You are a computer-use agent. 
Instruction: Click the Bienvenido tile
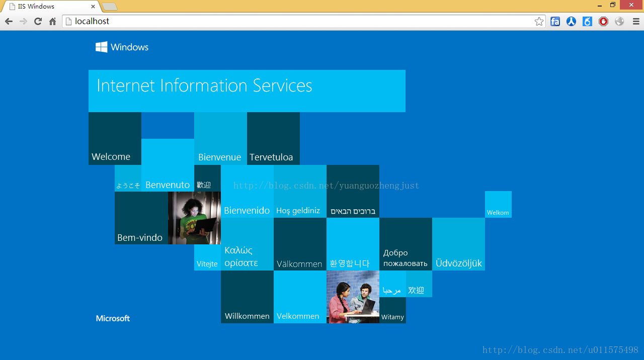pos(247,191)
